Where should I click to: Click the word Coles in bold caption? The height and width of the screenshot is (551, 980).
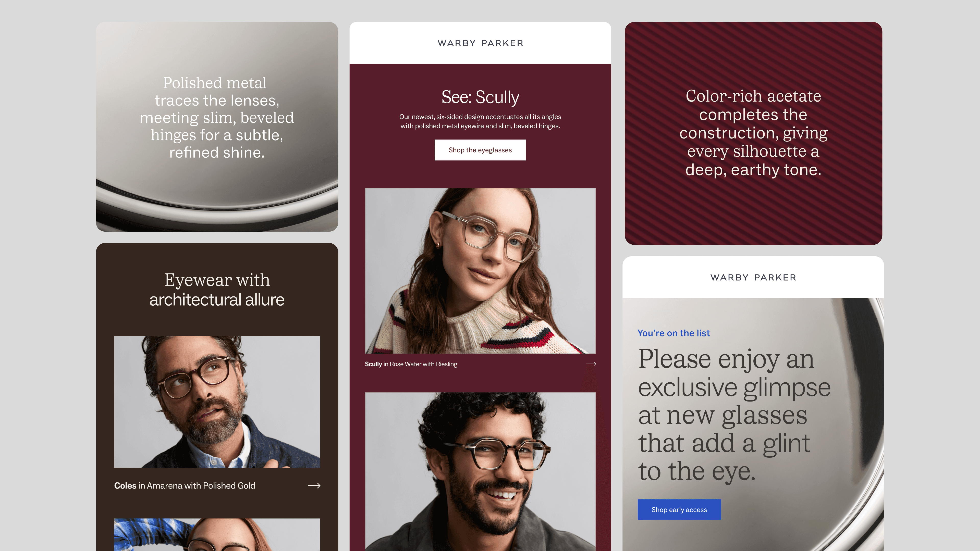tap(125, 486)
